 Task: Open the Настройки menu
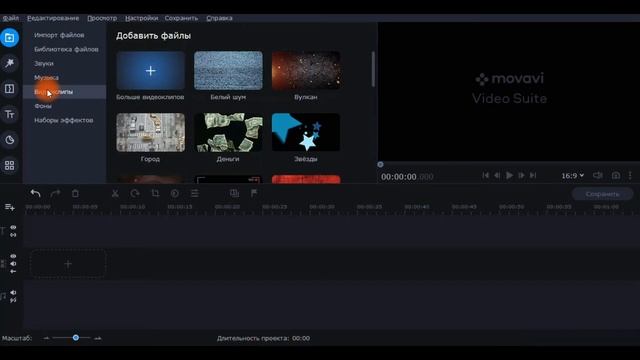(141, 18)
